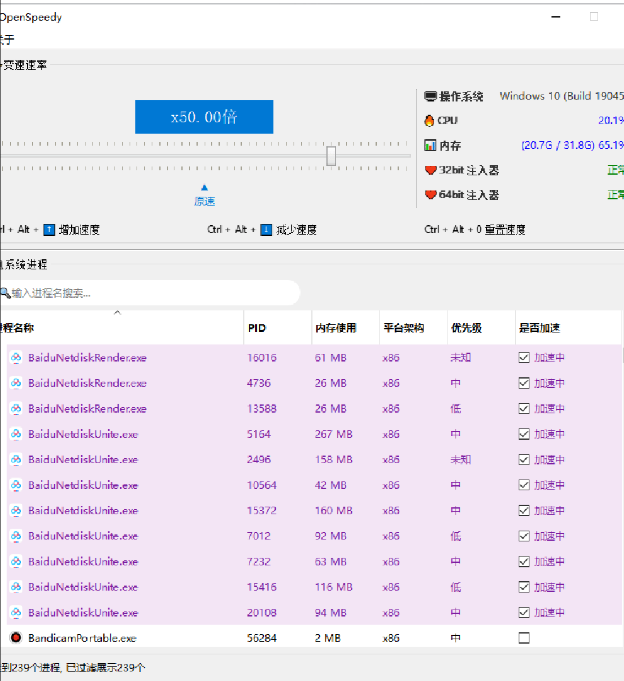Toggle sort arrow above process name column
This screenshot has width=624, height=681.
(x=117, y=313)
